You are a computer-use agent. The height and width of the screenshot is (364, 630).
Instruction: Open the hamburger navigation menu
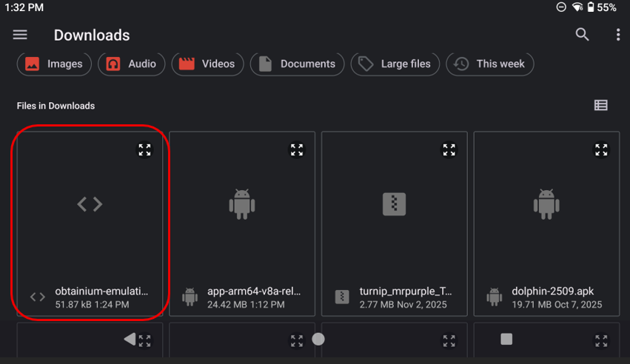click(x=20, y=35)
